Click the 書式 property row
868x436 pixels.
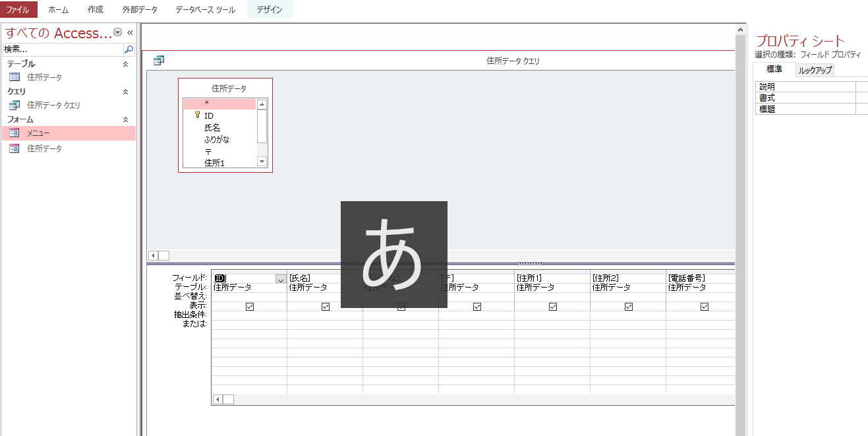tap(811, 98)
